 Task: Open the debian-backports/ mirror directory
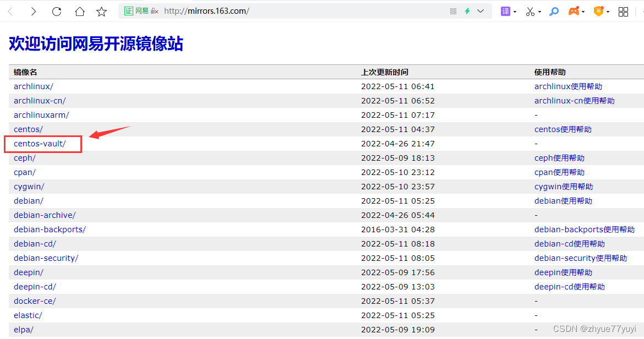pos(50,229)
